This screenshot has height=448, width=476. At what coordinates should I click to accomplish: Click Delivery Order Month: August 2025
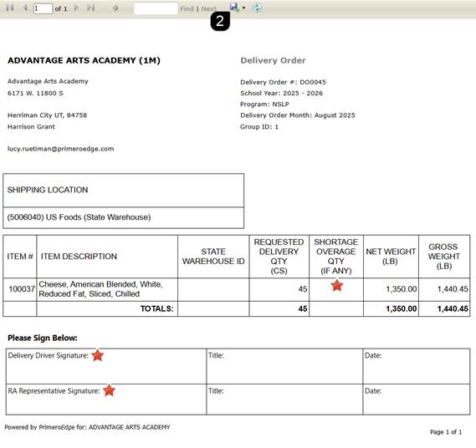click(x=298, y=115)
